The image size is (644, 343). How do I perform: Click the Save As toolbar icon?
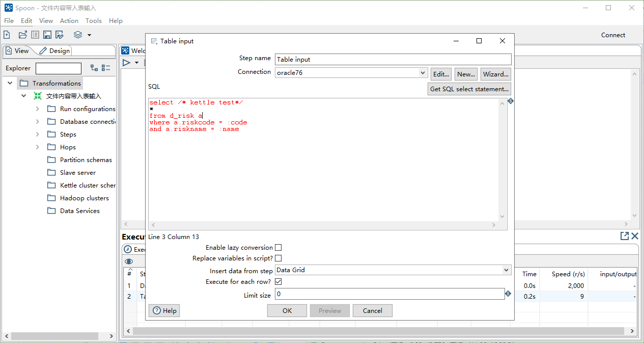60,35
